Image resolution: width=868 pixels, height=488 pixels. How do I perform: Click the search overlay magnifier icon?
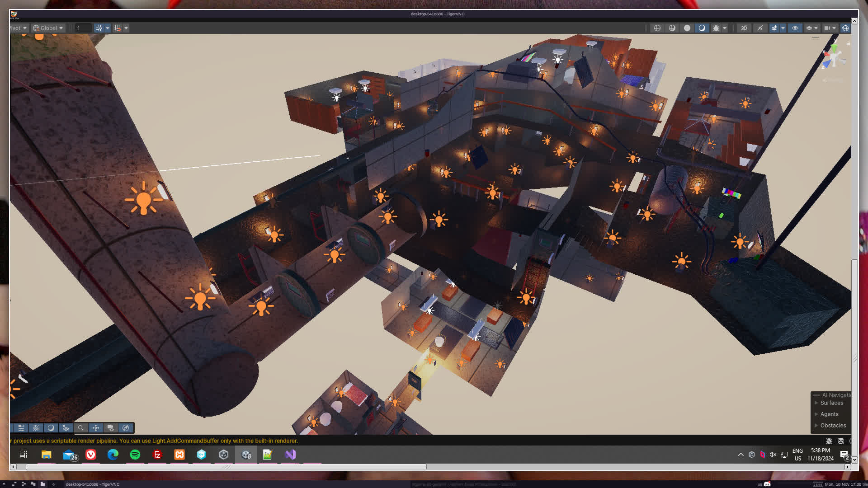click(x=81, y=428)
